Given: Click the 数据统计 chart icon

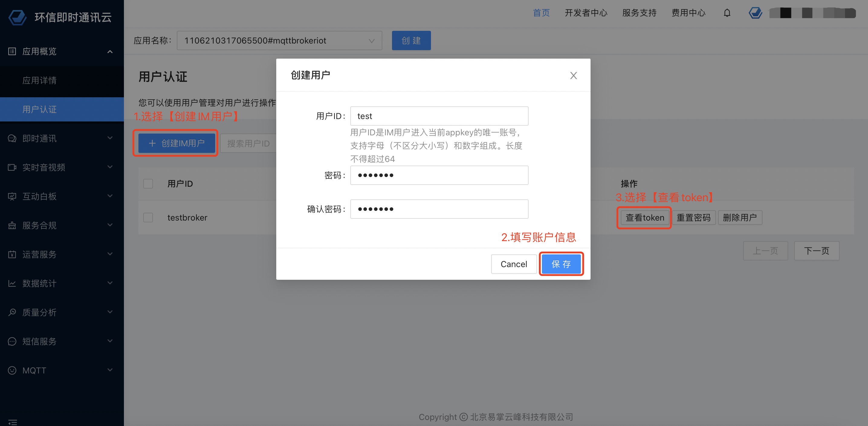Looking at the screenshot, I should tap(12, 283).
